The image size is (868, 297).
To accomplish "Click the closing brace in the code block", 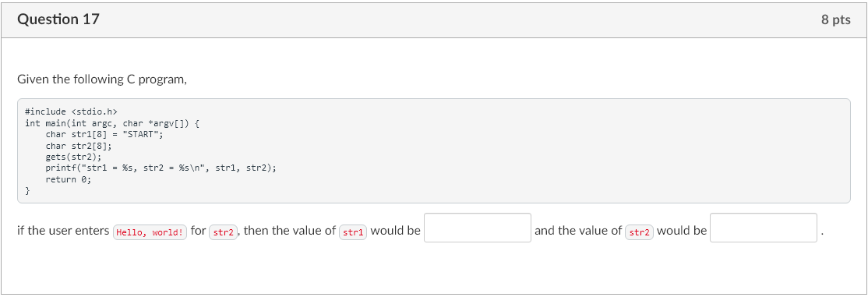I will (x=27, y=191).
